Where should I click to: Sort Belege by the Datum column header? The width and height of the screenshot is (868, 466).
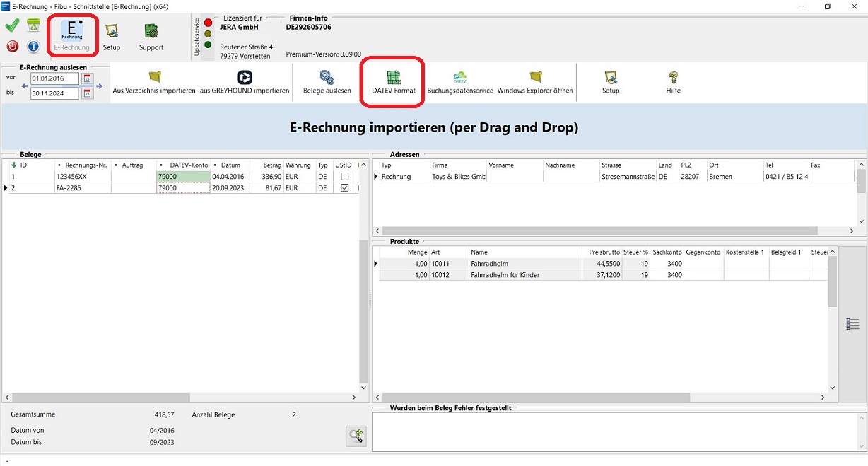pyautogui.click(x=230, y=165)
